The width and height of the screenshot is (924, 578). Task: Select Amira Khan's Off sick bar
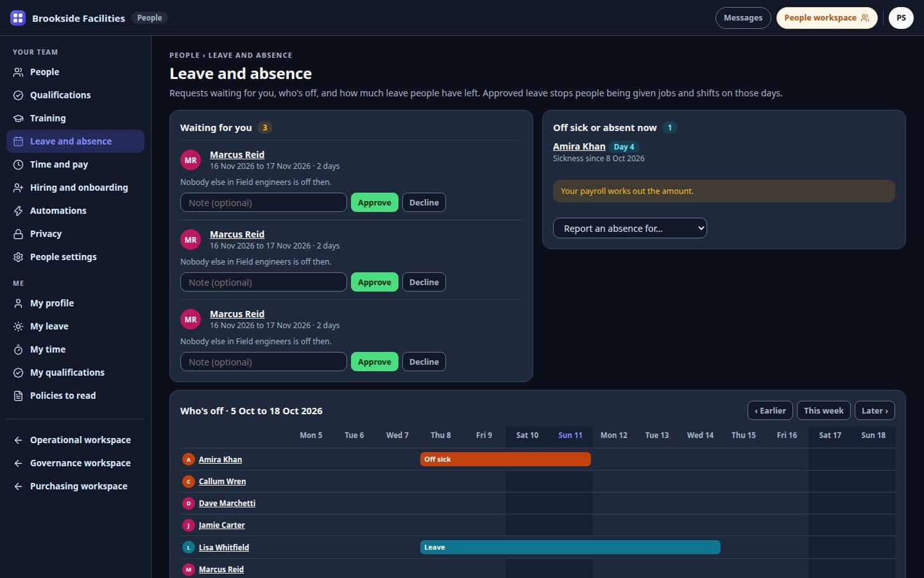tap(506, 459)
